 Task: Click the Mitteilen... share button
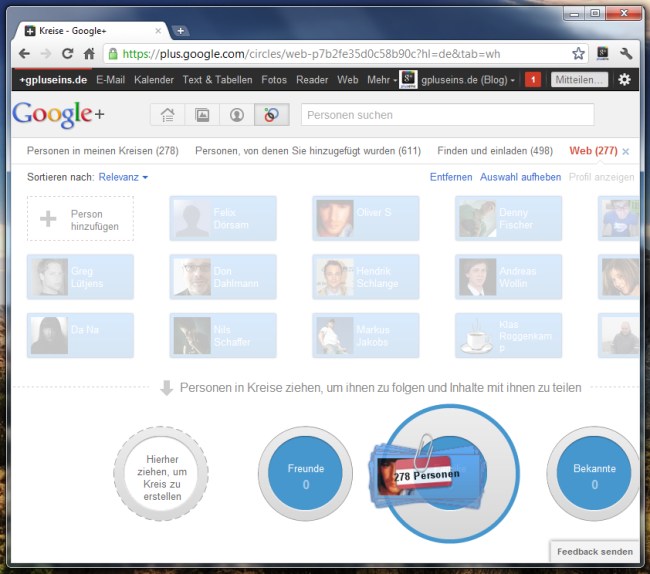click(579, 80)
